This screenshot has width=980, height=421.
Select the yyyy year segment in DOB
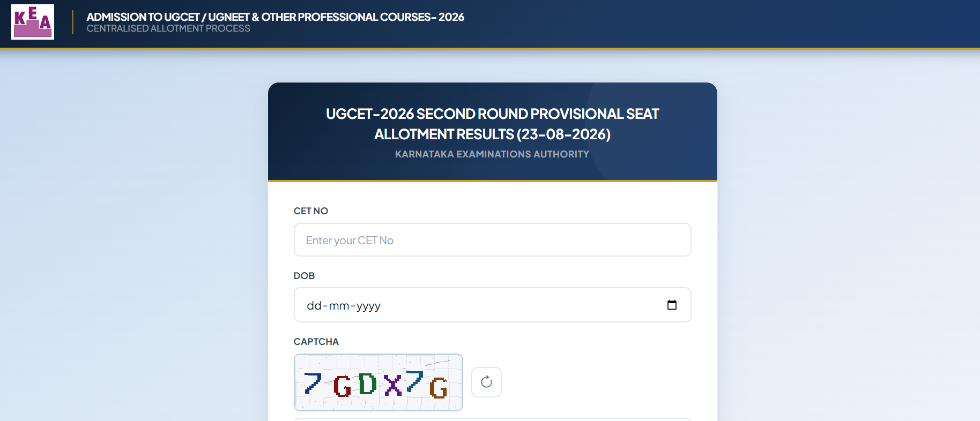[368, 306]
